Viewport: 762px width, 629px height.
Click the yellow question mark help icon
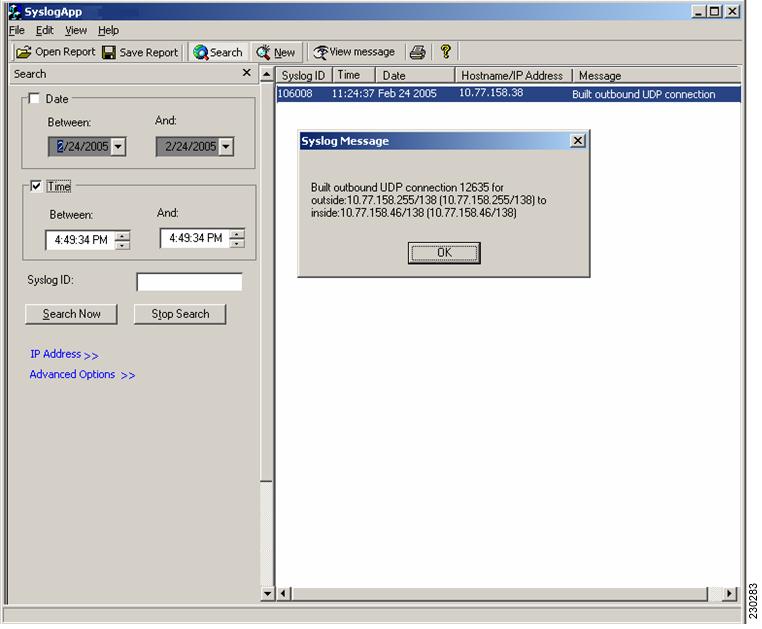[x=446, y=52]
